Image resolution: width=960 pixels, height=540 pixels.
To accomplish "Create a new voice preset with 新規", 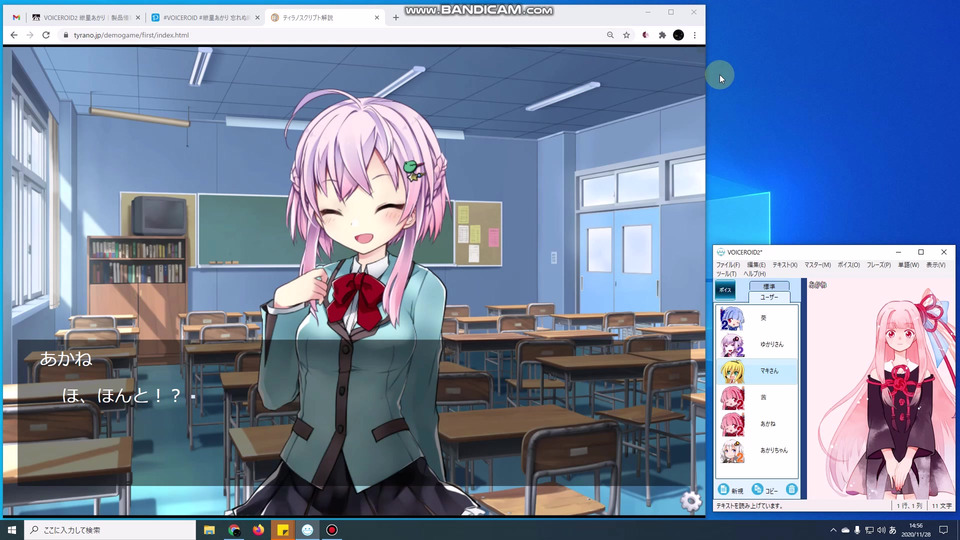I will [x=731, y=490].
